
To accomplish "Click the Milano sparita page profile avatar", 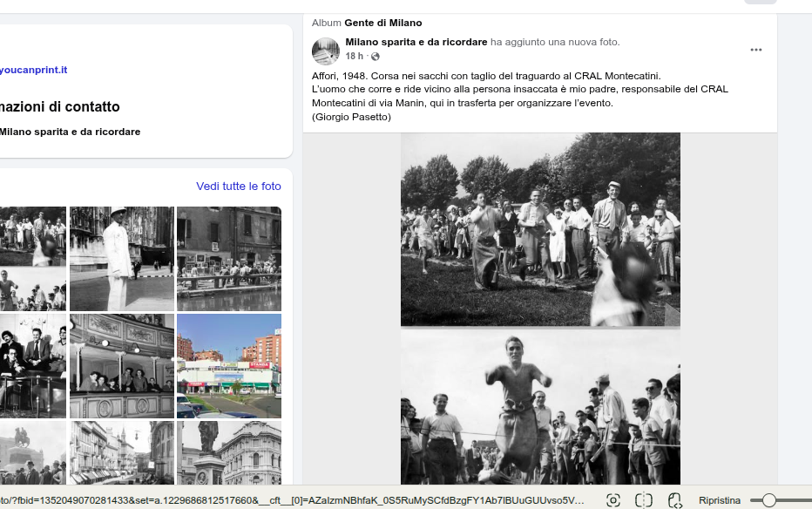I will point(326,51).
